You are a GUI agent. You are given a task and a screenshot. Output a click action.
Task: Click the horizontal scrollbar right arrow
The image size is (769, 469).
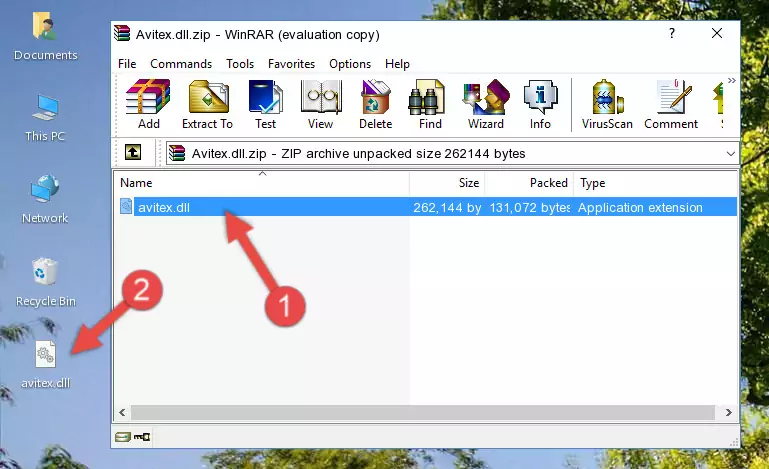pos(729,413)
